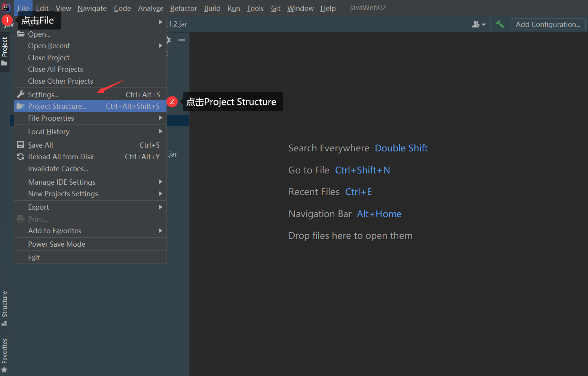Choose Exit from File menu
The width and height of the screenshot is (588, 376).
click(x=90, y=258)
